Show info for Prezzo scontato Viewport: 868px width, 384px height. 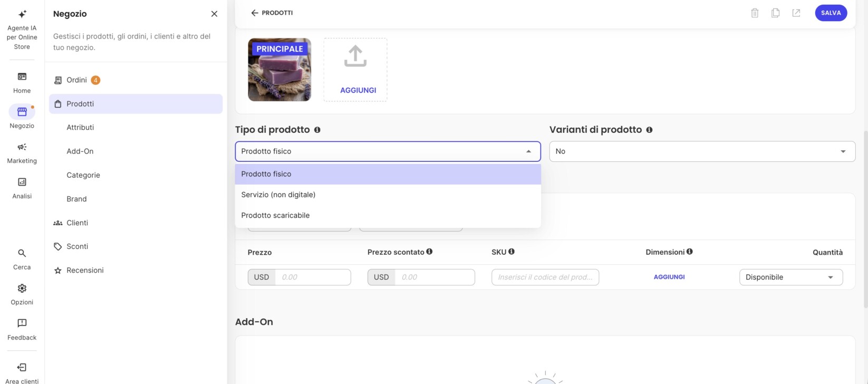click(x=429, y=252)
